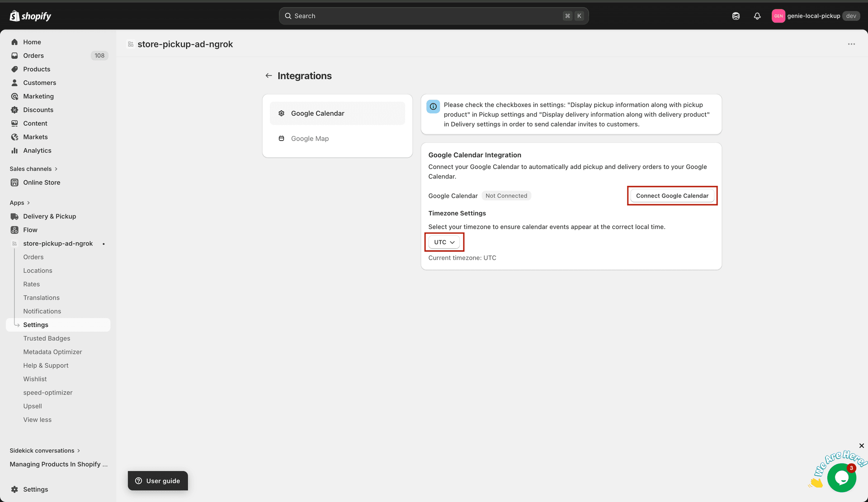868x502 pixels.
Task: Expand the Sales channels section
Action: tap(33, 169)
